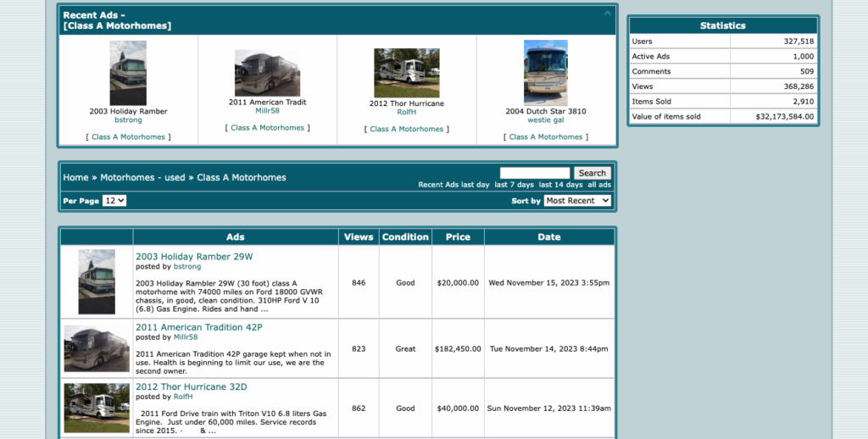868x439 pixels.
Task: Open the Per Page dropdown
Action: point(114,201)
